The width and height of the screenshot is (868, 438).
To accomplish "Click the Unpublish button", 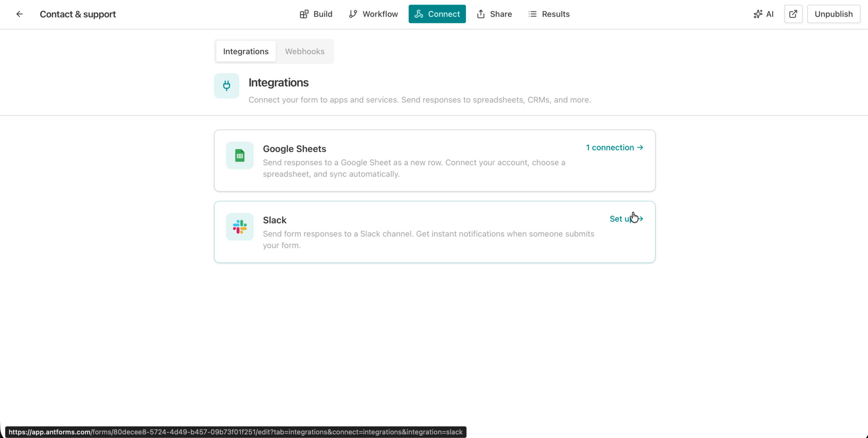I will pos(833,14).
